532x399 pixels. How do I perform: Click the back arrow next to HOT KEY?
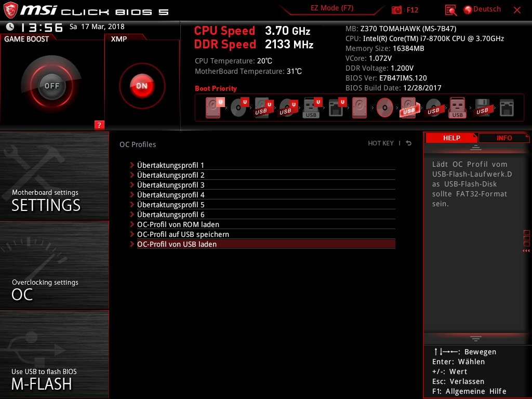pos(409,143)
